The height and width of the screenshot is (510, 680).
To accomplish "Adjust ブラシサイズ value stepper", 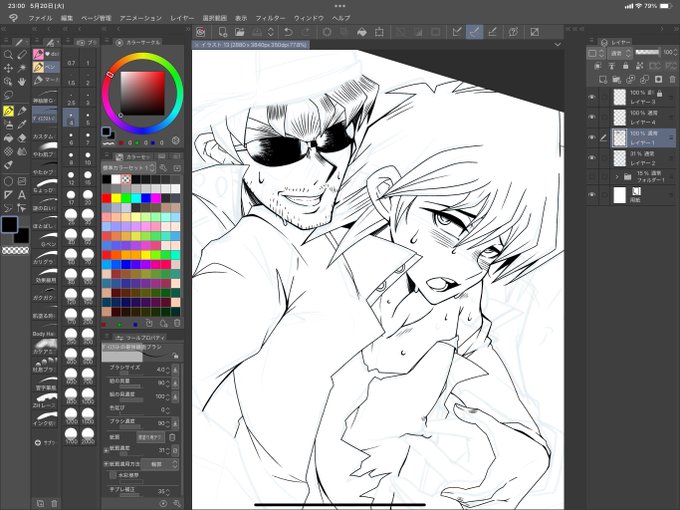I will coord(167,369).
